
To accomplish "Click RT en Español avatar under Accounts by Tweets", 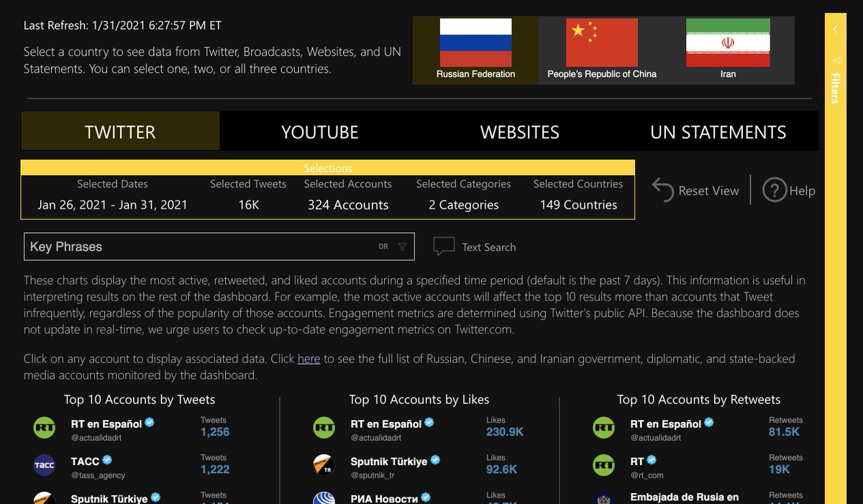I will tap(45, 429).
